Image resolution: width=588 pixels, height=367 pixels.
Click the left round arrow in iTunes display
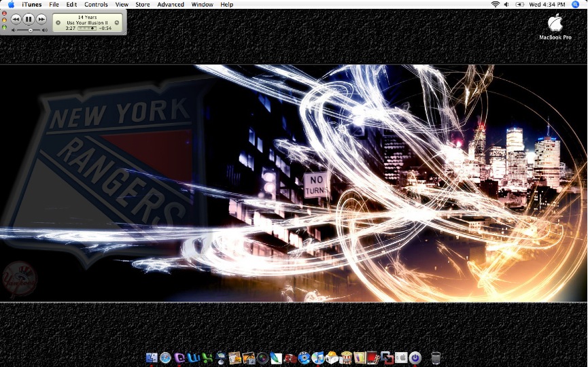58,22
